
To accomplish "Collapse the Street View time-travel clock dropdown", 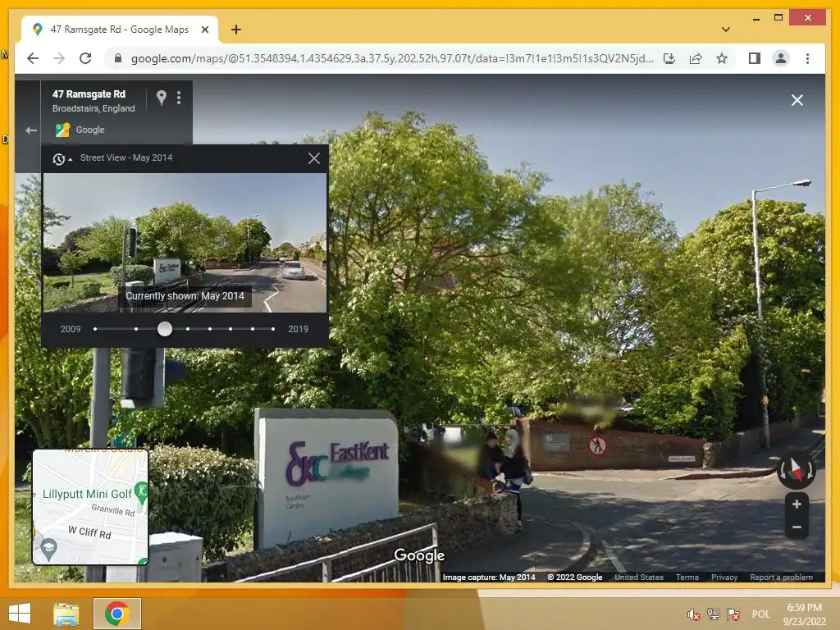I will (62, 158).
